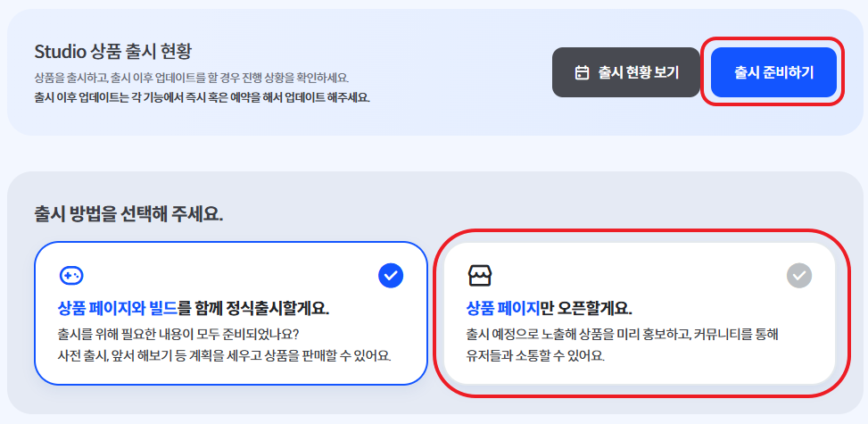Image resolution: width=868 pixels, height=424 pixels.
Task: Click the blue 상품 페이지와 빌드 highlighted text
Action: tap(118, 308)
